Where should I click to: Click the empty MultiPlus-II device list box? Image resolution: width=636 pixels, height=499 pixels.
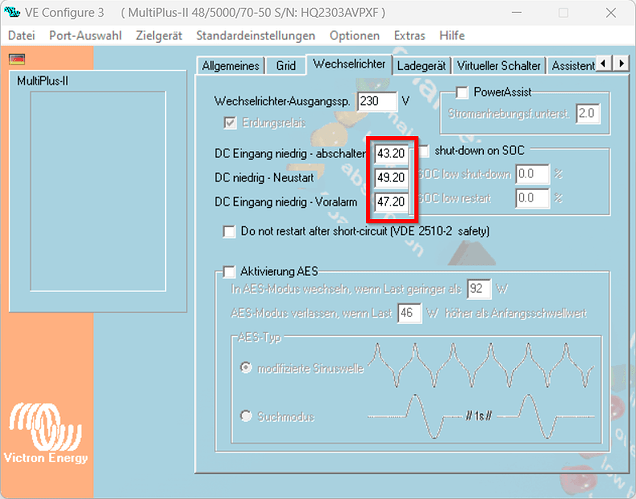(x=98, y=191)
